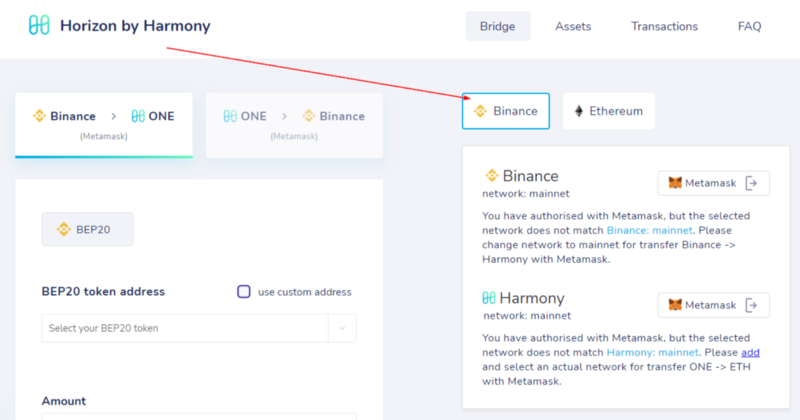Click the Harmony icon in the right panel heading
This screenshot has width=800, height=420.
tap(490, 298)
